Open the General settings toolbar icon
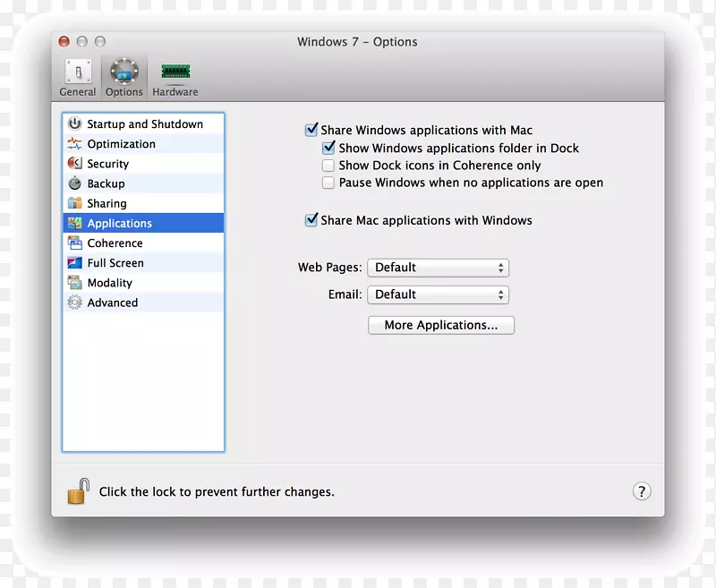Image resolution: width=716 pixels, height=588 pixels. click(78, 72)
